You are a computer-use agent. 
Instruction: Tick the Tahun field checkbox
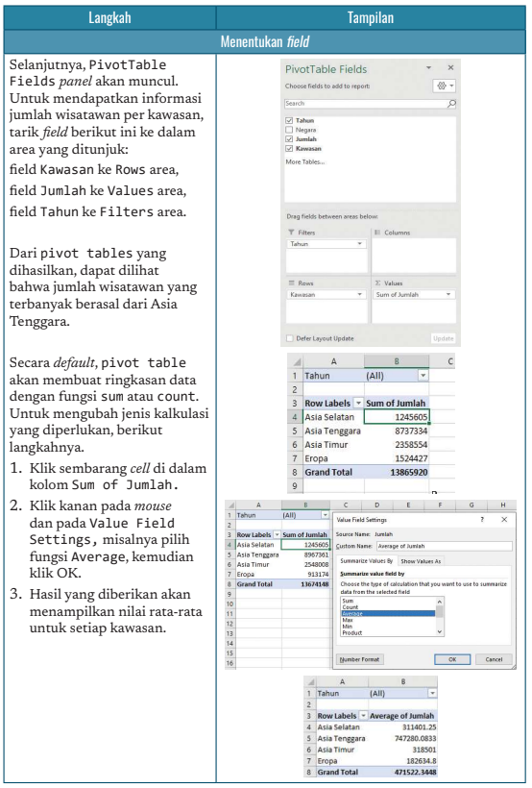(x=289, y=121)
